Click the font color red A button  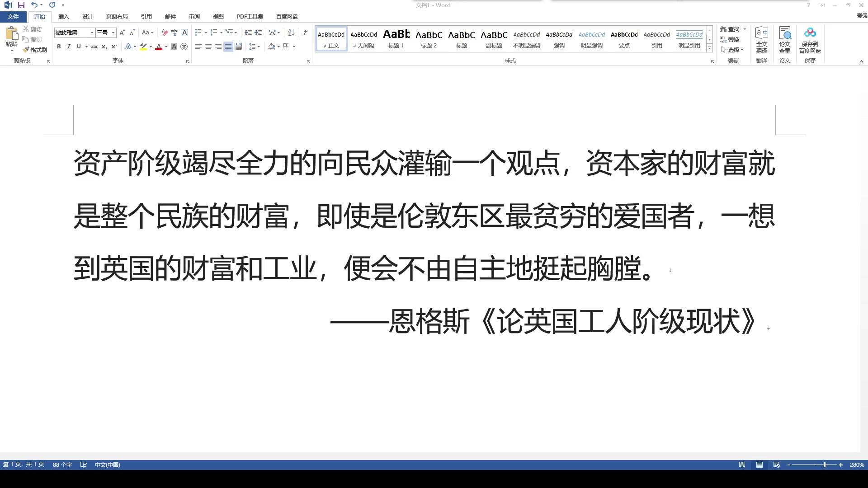point(159,47)
